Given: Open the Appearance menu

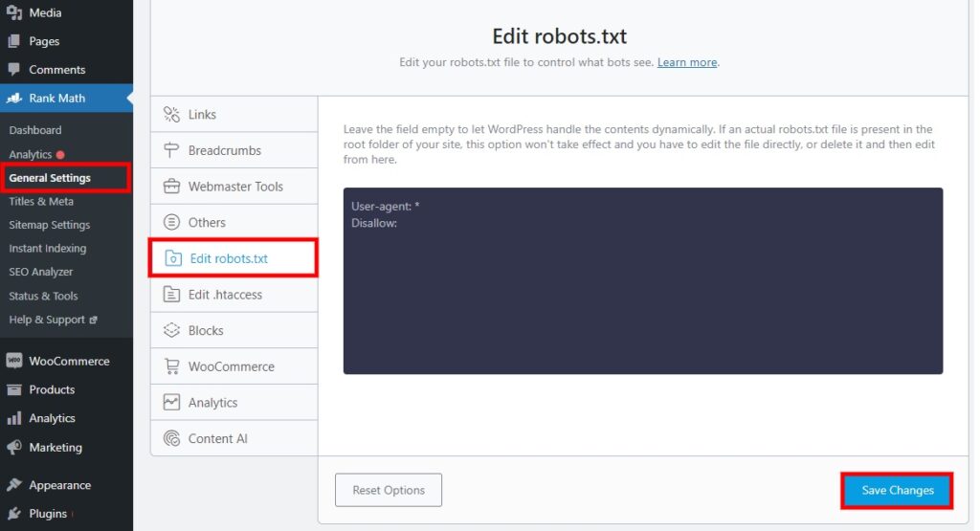Looking at the screenshot, I should point(66,485).
